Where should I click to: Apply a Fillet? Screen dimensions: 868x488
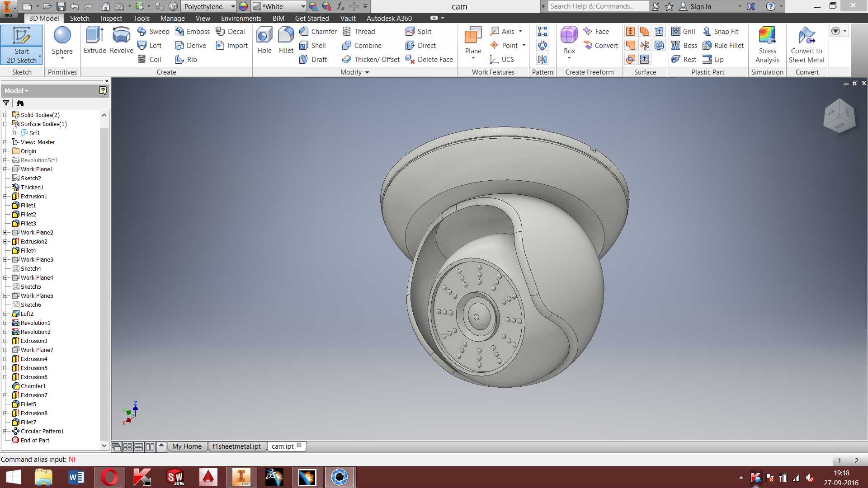(286, 41)
